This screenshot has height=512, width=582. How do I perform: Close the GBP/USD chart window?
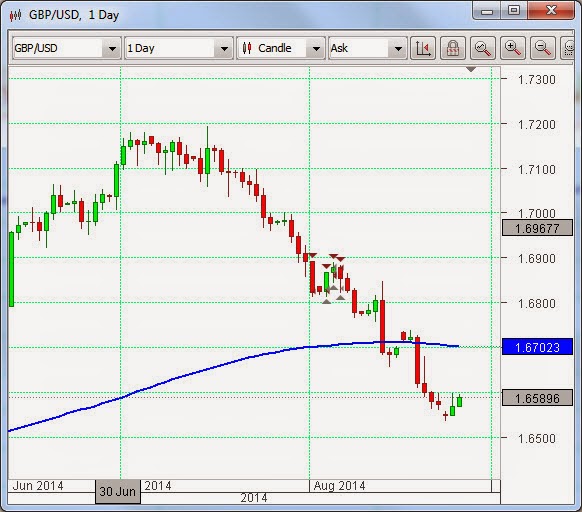click(x=551, y=10)
